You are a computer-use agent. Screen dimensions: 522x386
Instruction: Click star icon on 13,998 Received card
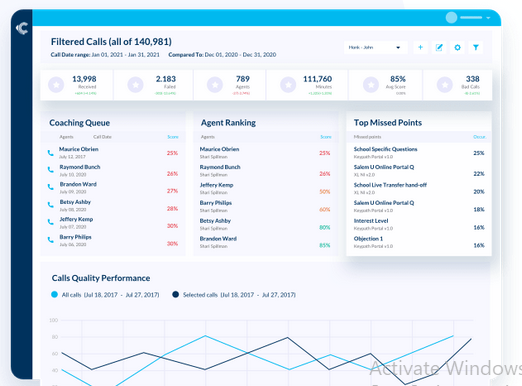(56, 85)
